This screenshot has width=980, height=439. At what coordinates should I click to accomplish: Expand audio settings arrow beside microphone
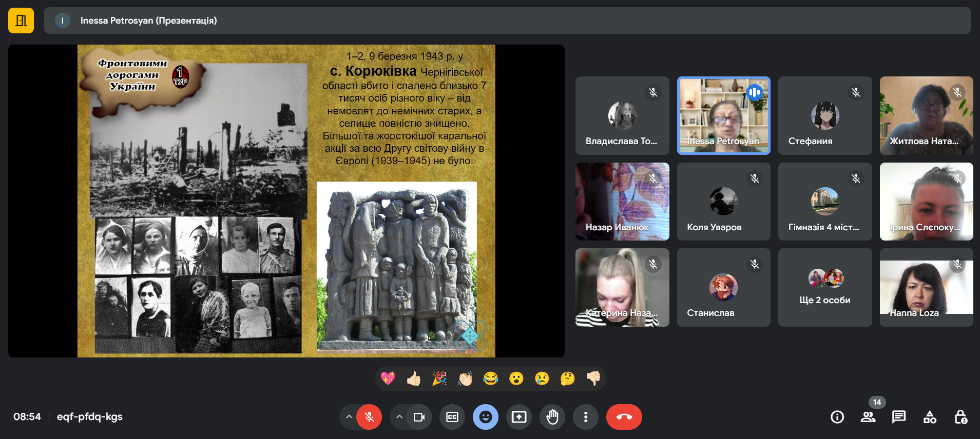(349, 417)
